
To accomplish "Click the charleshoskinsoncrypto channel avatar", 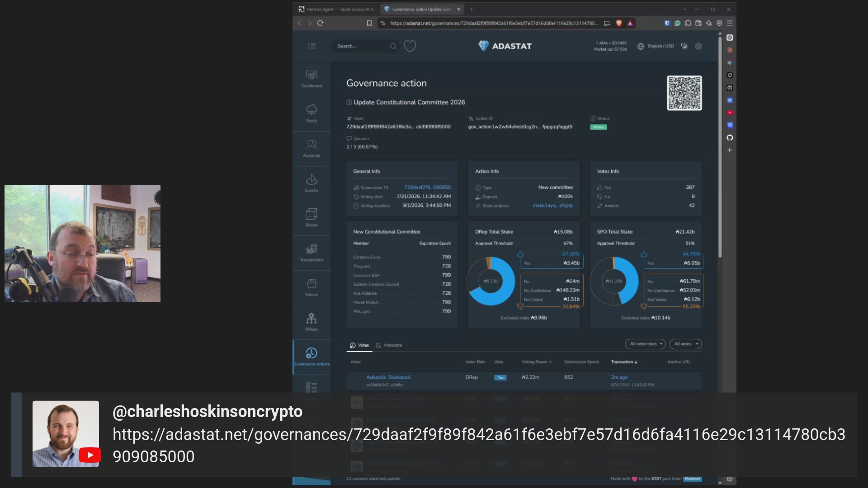I will 66,434.
